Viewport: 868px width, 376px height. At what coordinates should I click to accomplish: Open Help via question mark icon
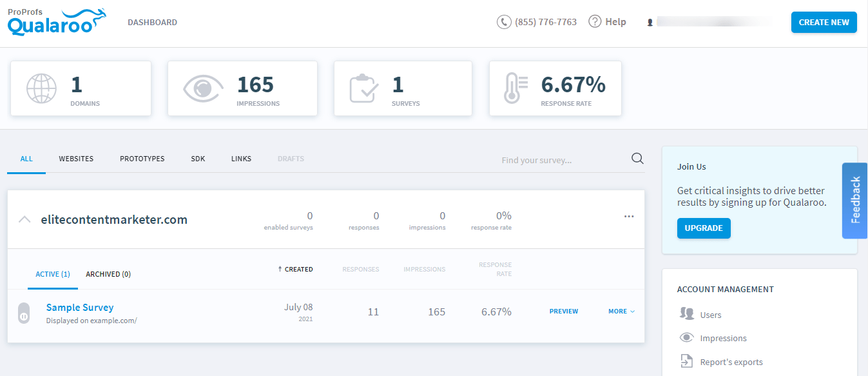595,22
